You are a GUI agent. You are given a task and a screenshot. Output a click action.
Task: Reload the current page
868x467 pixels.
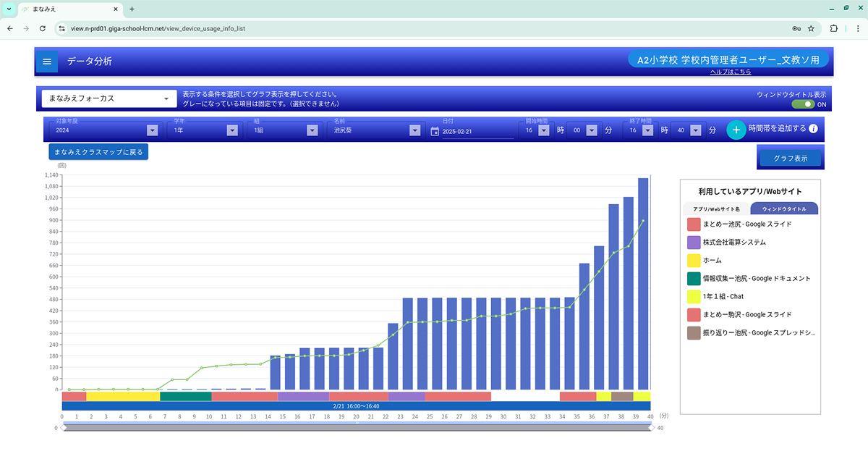click(x=43, y=28)
